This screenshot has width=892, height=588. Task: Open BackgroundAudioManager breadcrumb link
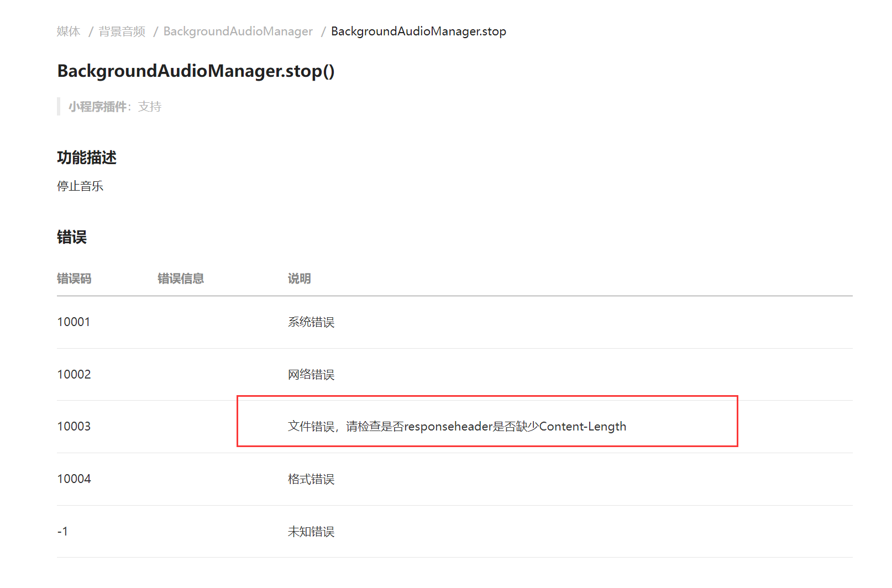[x=238, y=32]
